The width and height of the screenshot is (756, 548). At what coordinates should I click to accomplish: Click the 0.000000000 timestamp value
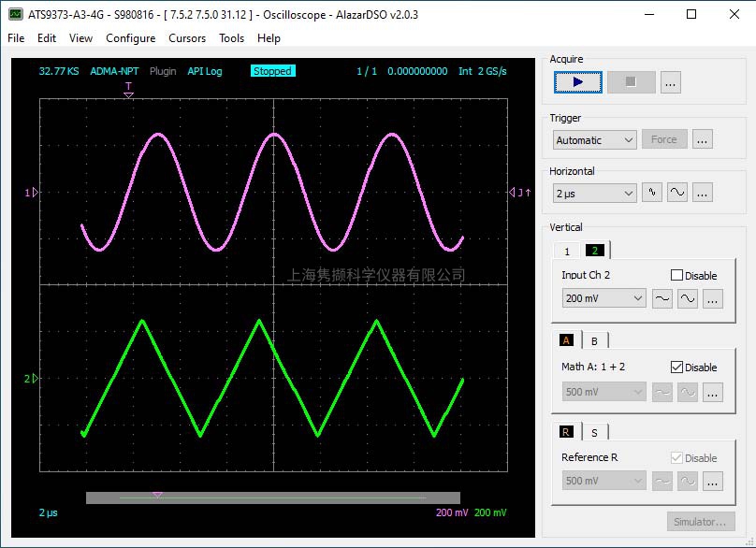(417, 71)
